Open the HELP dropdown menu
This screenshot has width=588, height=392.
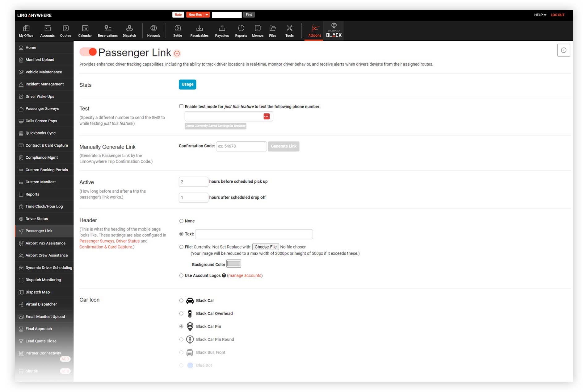tap(540, 15)
